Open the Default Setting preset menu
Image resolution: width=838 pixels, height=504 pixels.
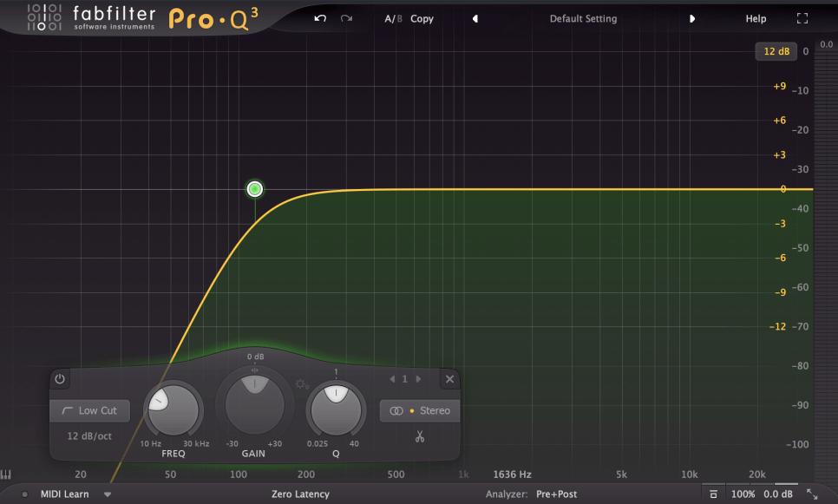[x=583, y=18]
